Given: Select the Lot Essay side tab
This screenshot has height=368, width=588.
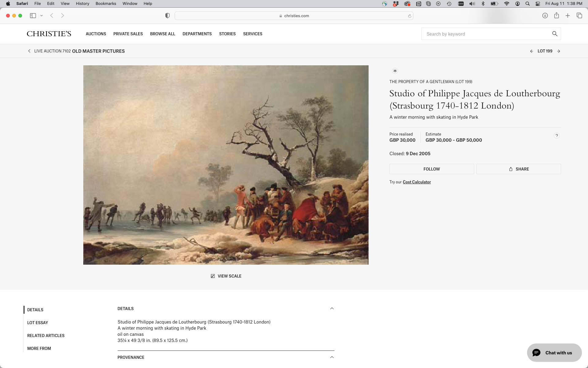Looking at the screenshot, I should [x=38, y=323].
